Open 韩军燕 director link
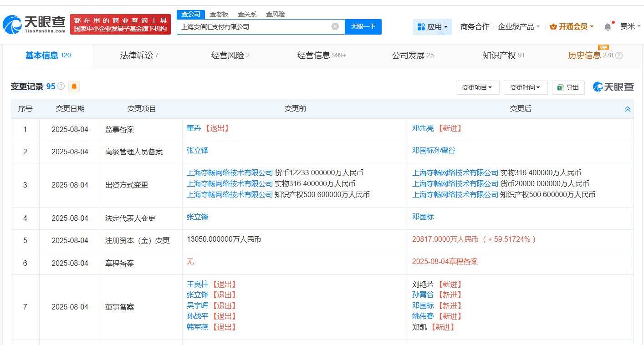Screen dimensions: 644x345 (x=197, y=327)
